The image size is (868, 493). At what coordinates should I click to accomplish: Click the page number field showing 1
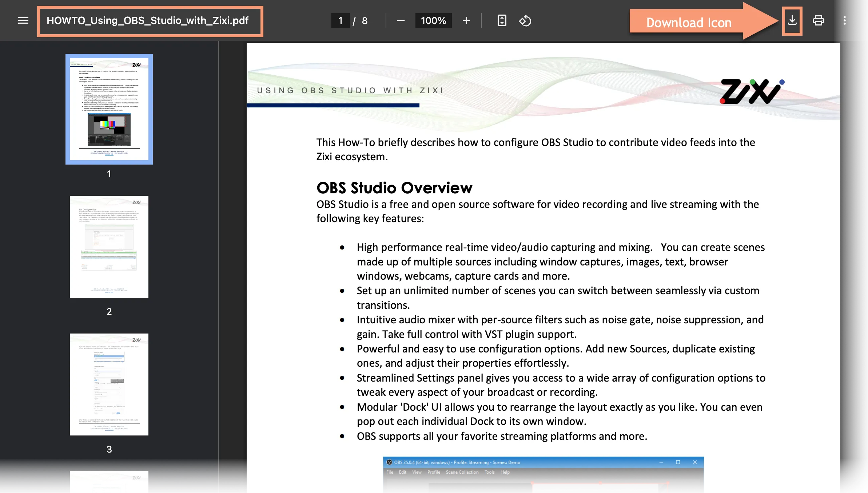coord(340,21)
